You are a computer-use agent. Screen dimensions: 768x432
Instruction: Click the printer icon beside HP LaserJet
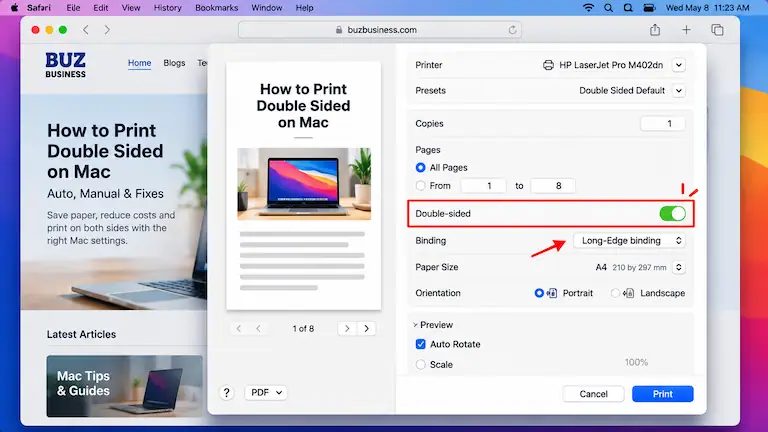(x=548, y=65)
